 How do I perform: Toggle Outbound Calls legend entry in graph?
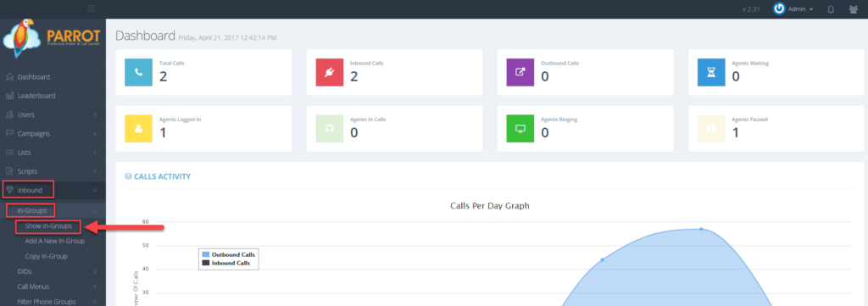[x=229, y=254]
